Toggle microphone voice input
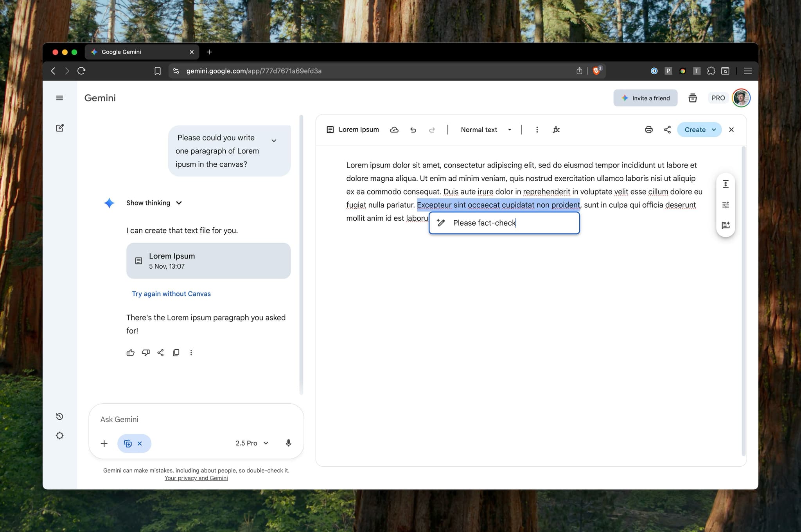Viewport: 801px width, 532px height. click(x=288, y=443)
